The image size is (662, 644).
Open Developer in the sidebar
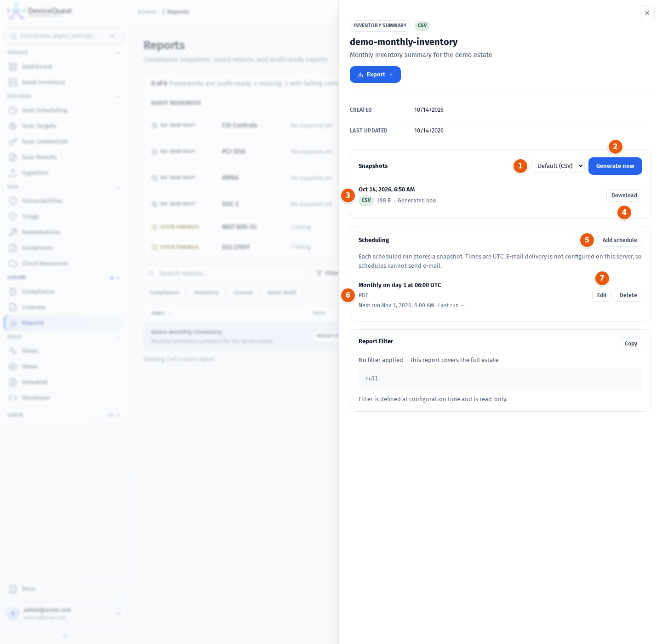pyautogui.click(x=63, y=398)
